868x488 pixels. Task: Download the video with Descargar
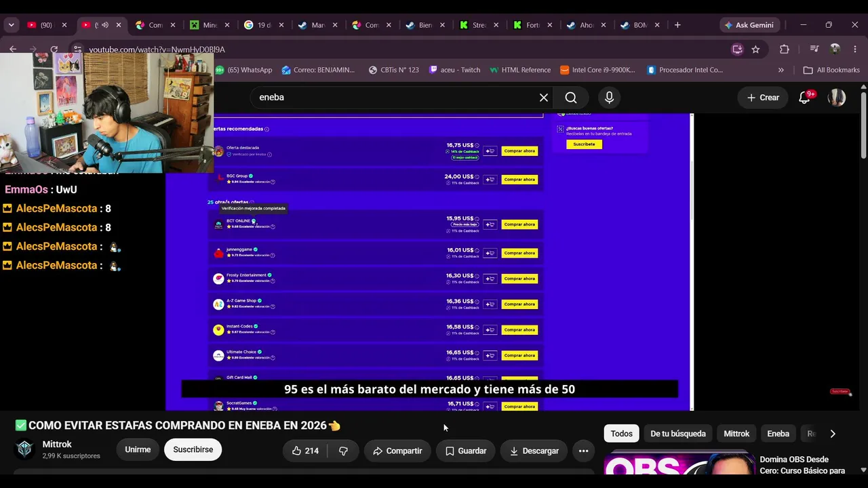[534, 451]
